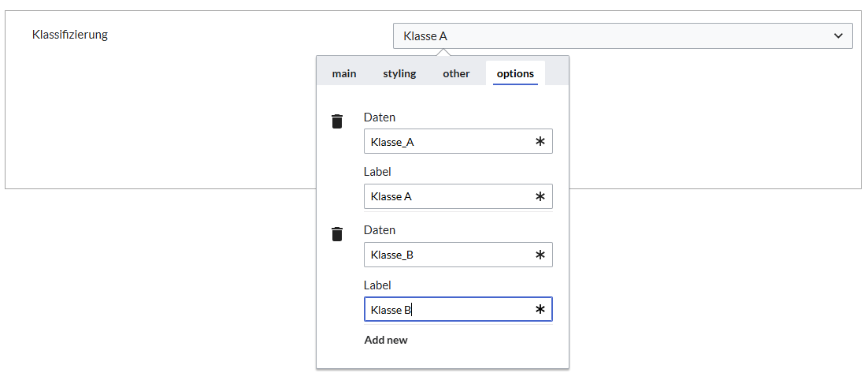
Task: Go to the other tab
Action: point(456,73)
